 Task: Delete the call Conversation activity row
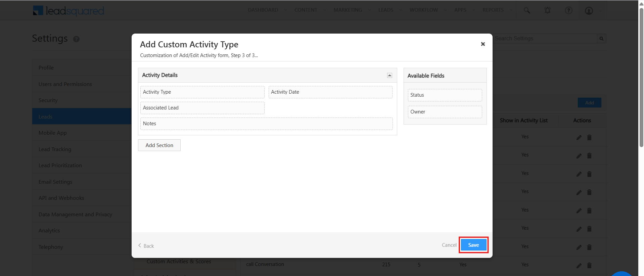[x=589, y=266]
